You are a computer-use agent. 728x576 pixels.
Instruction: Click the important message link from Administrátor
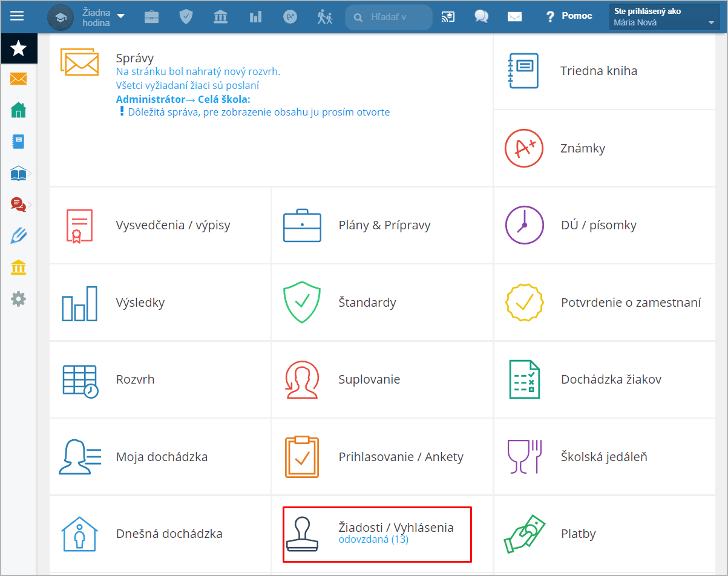click(258, 112)
